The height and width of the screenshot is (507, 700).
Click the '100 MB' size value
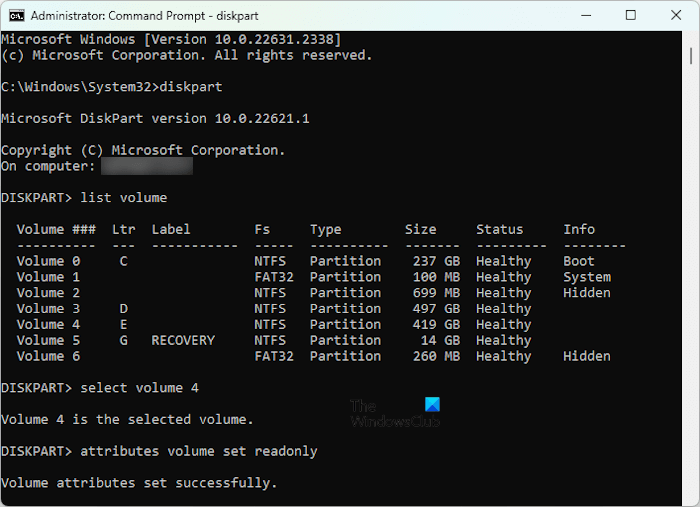(x=436, y=277)
